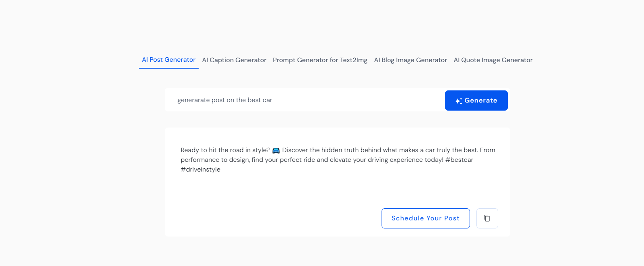Select the hashtag #driveinstyle in the post
The height and width of the screenshot is (266, 644).
(200, 169)
